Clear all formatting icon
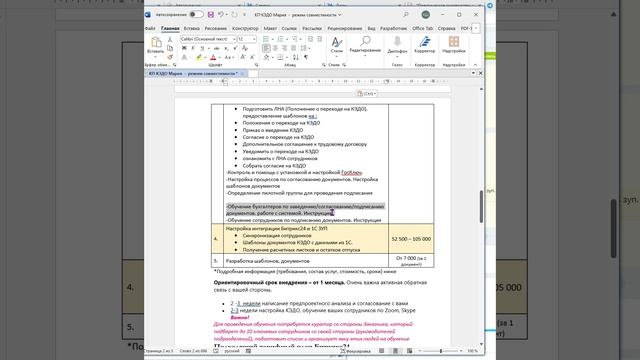640x360 pixels. pyautogui.click(x=245, y=48)
